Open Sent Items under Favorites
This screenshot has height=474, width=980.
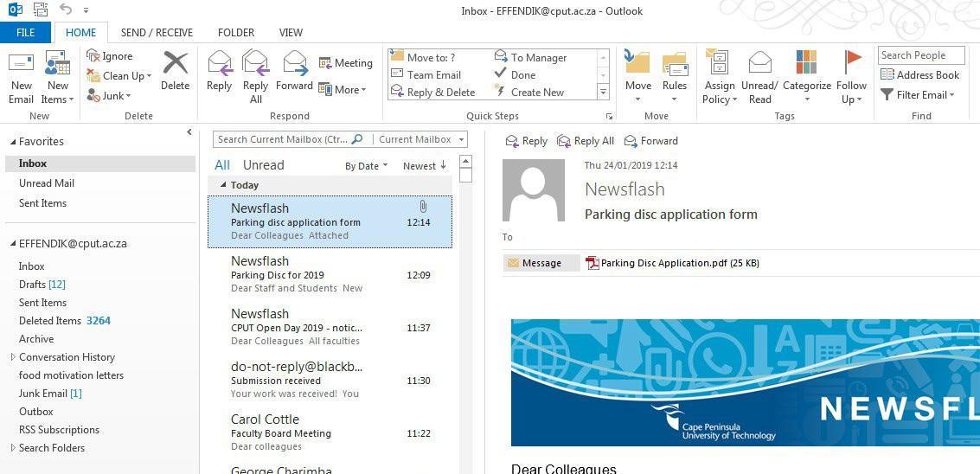42,203
